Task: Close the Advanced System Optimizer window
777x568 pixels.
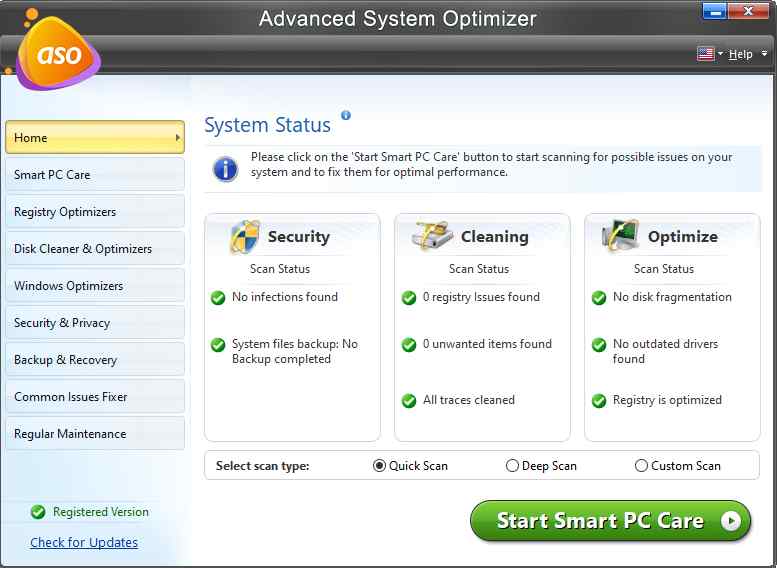Action: click(x=748, y=11)
